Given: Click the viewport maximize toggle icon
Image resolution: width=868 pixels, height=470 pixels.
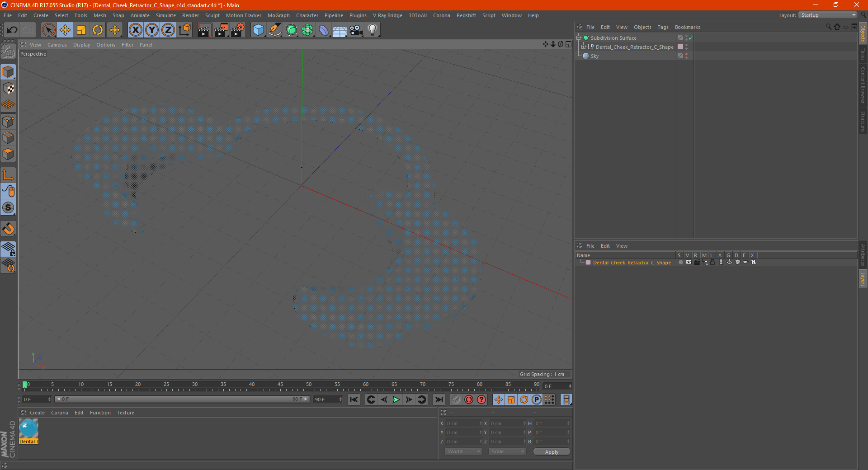Looking at the screenshot, I should [568, 44].
